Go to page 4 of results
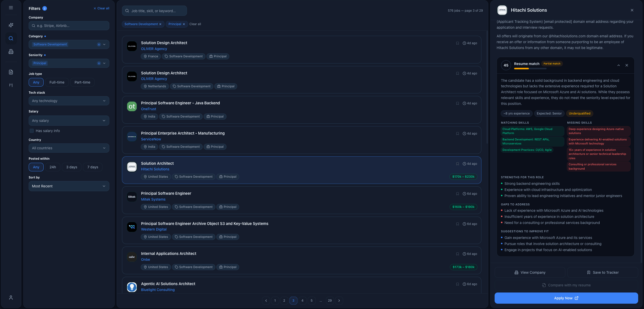Image resolution: width=644 pixels, height=309 pixels. coord(302,301)
